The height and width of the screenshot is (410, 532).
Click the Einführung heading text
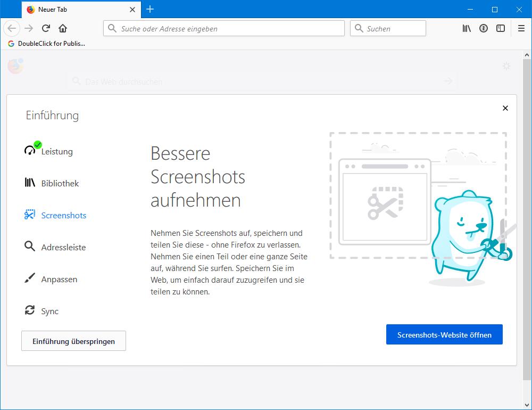tap(52, 115)
